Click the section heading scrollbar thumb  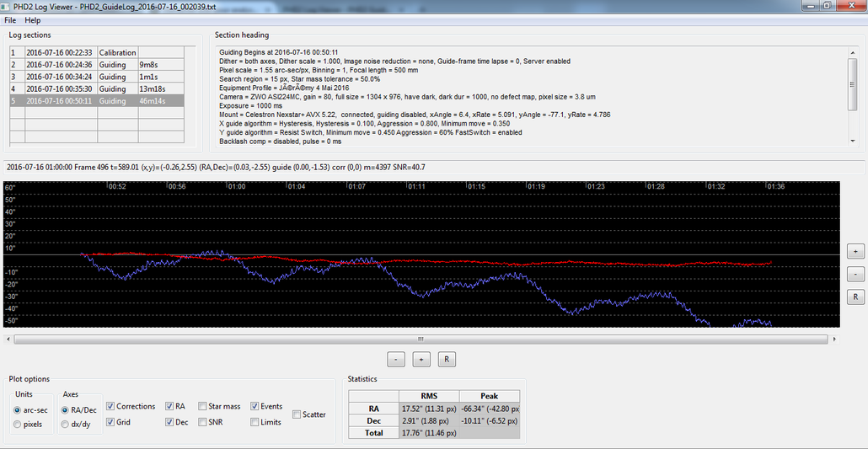point(853,83)
